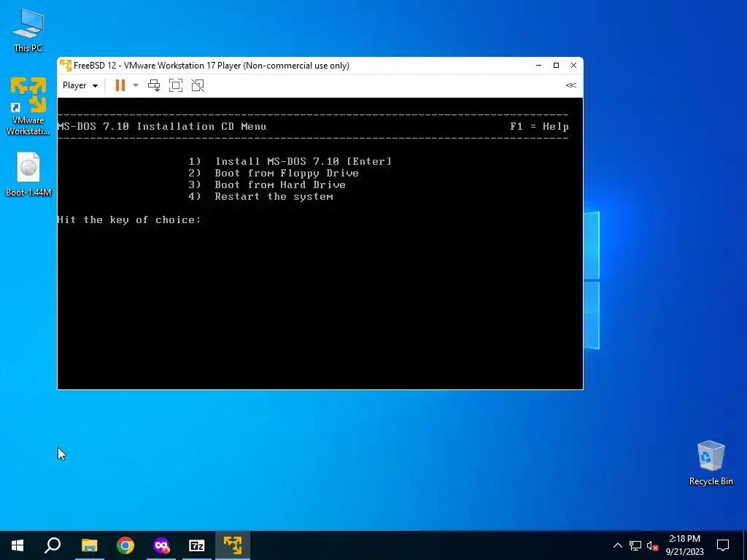Open the clock showing 2:18 PM
747x560 pixels.
point(684,545)
